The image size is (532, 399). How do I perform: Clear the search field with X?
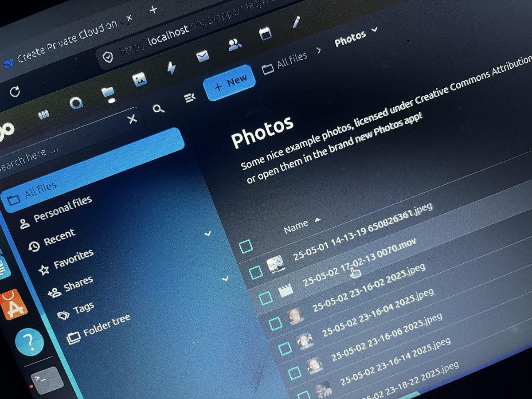132,119
